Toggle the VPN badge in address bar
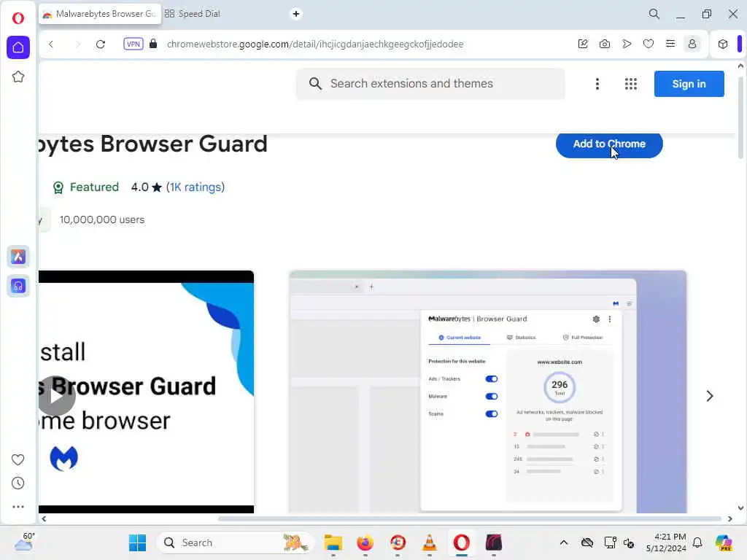 coord(133,44)
